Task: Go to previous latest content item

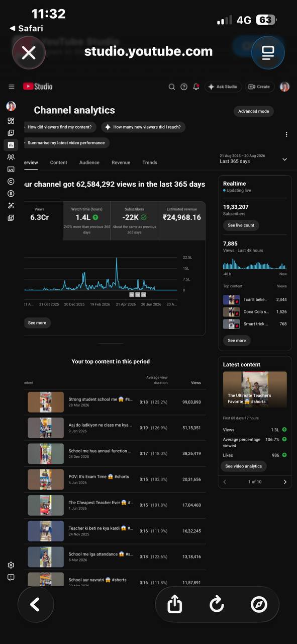Action: [x=225, y=482]
